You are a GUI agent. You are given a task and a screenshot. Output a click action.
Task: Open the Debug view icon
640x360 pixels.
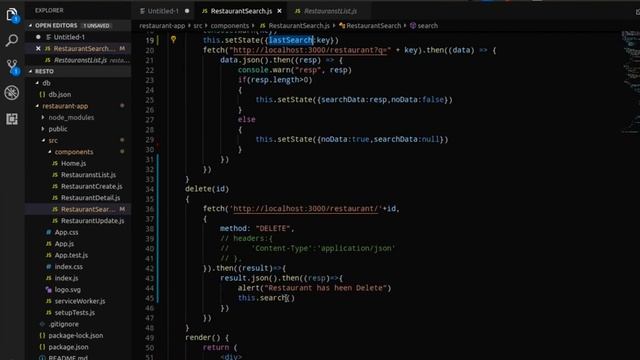click(12, 93)
